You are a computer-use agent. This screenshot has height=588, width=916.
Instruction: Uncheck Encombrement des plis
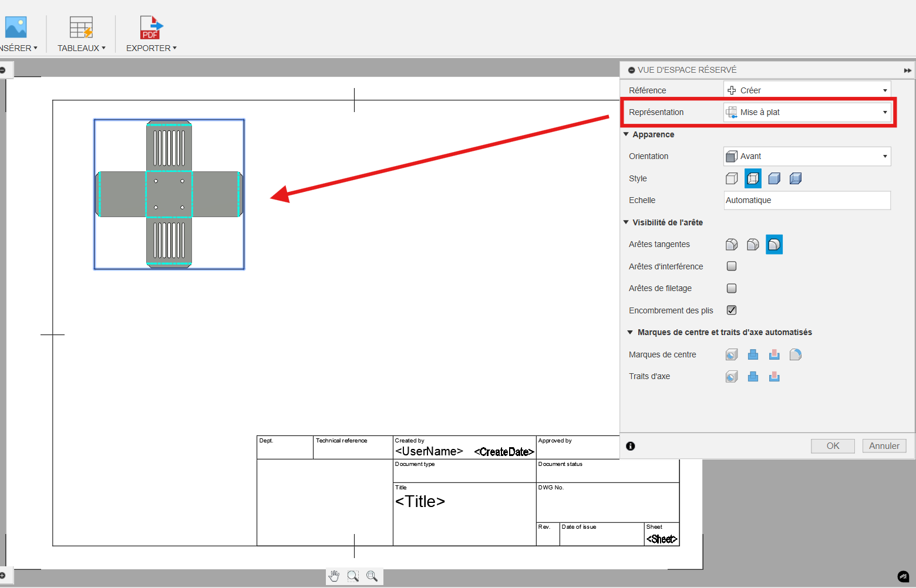tap(732, 310)
